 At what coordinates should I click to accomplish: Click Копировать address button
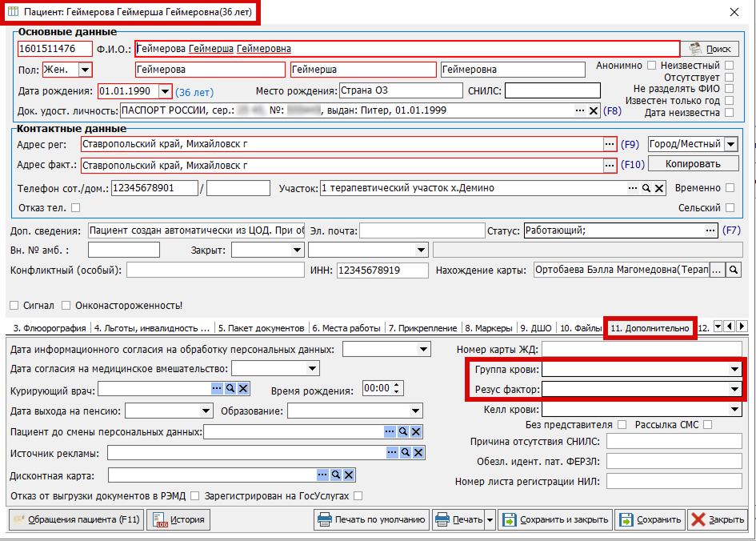693,164
